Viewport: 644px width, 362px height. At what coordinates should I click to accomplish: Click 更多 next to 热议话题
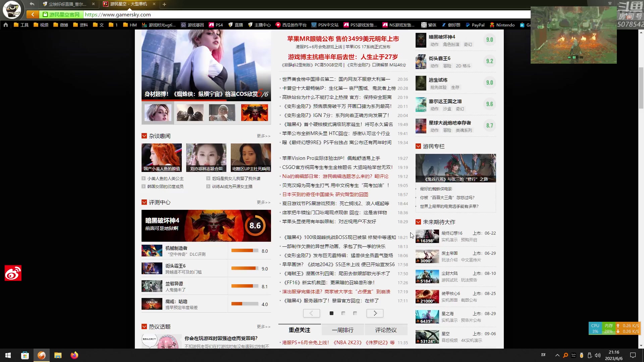pos(263,326)
